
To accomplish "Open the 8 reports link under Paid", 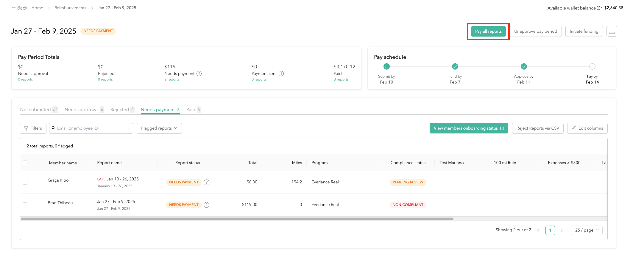I will [x=341, y=79].
